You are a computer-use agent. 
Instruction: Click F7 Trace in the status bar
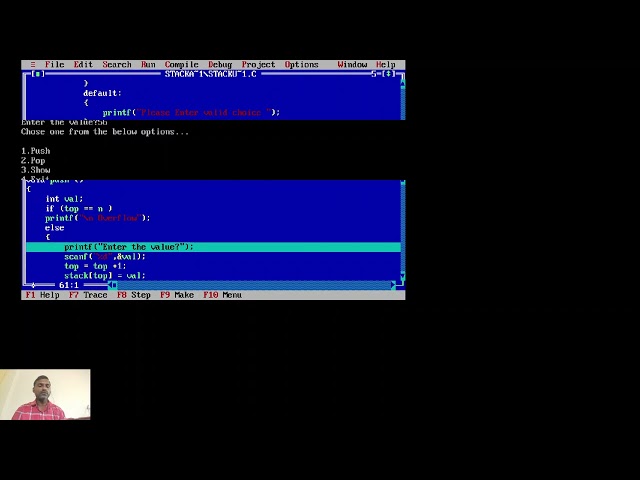88,295
